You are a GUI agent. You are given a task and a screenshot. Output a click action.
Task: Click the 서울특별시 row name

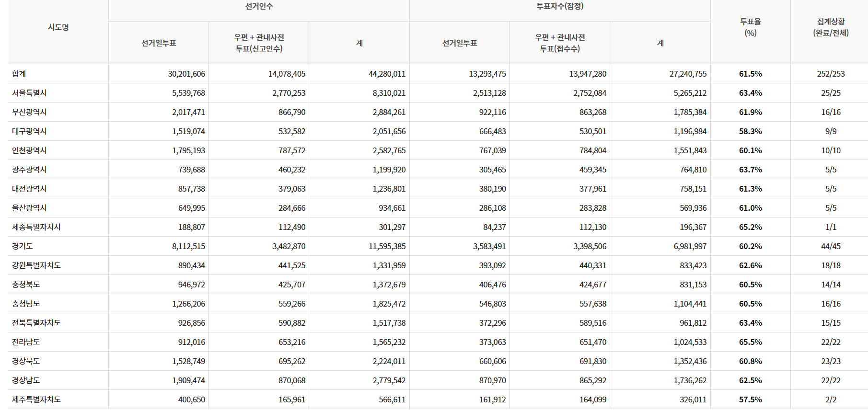pos(29,93)
